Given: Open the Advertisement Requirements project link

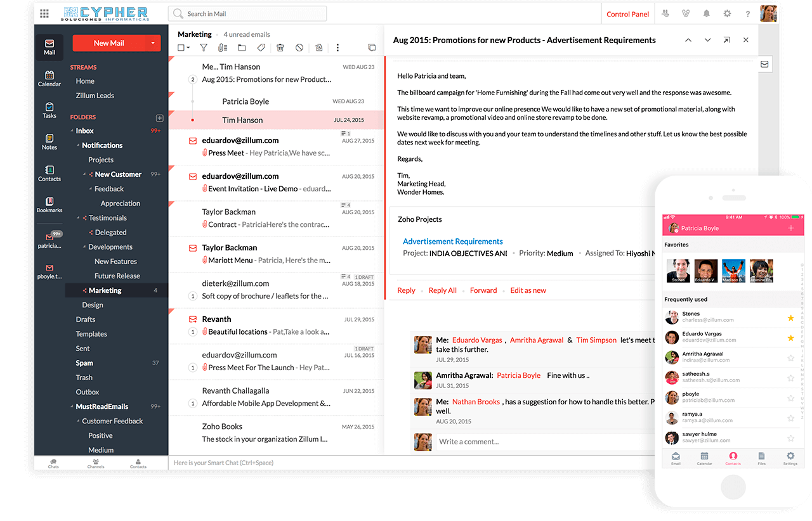Looking at the screenshot, I should (x=453, y=241).
